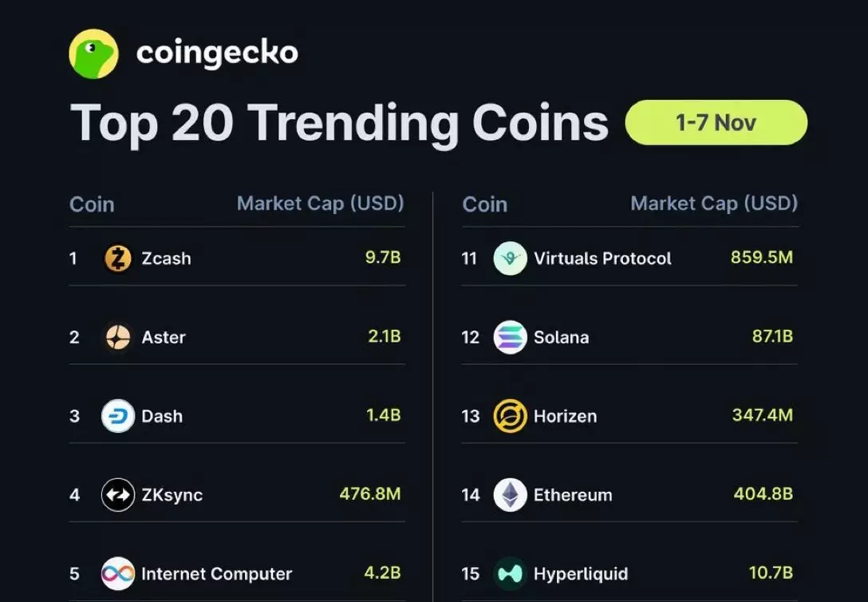The width and height of the screenshot is (868, 602).
Task: Open the Virtuals Protocol name link
Action: [602, 259]
